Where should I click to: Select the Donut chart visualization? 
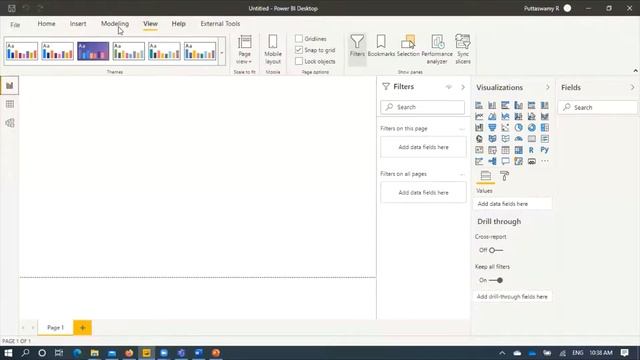pyautogui.click(x=531, y=128)
